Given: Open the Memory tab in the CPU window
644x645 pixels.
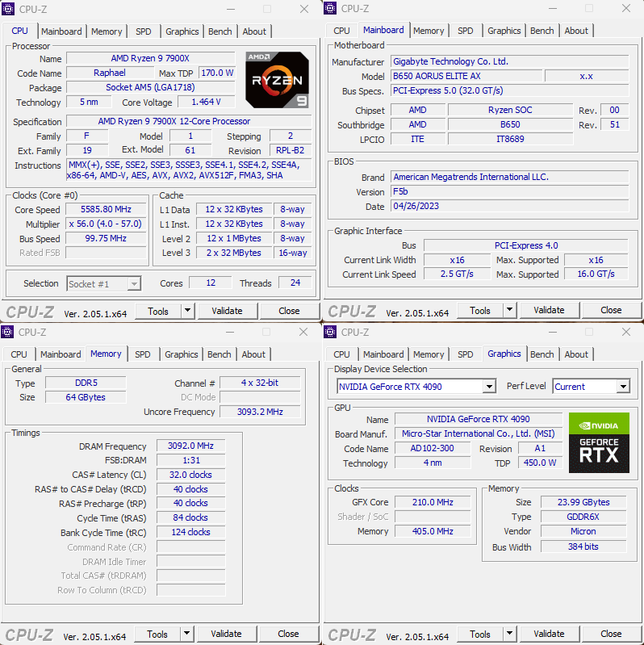Looking at the screenshot, I should [107, 31].
